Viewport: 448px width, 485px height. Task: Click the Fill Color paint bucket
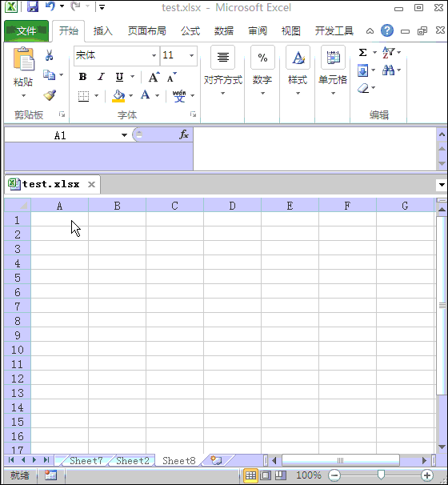[x=118, y=95]
